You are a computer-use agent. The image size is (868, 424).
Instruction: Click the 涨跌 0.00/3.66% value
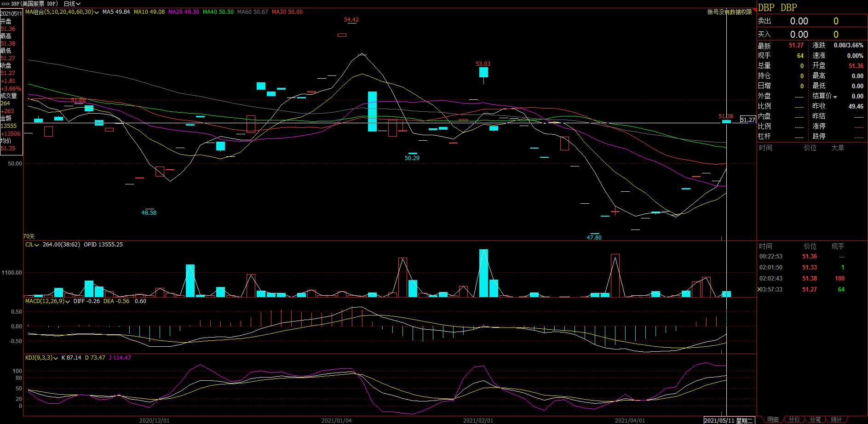(848, 45)
